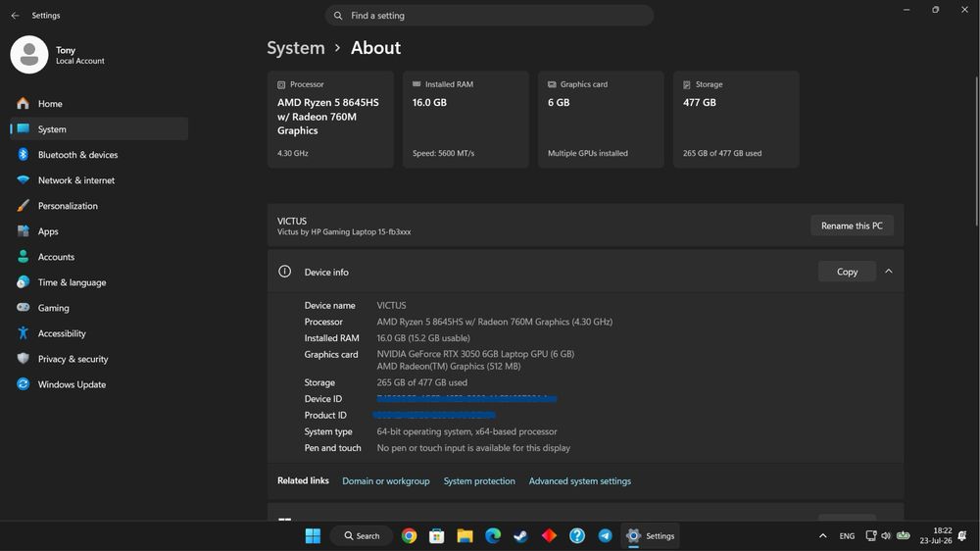Image resolution: width=980 pixels, height=551 pixels.
Task: Open the Processor info card
Action: coord(330,119)
